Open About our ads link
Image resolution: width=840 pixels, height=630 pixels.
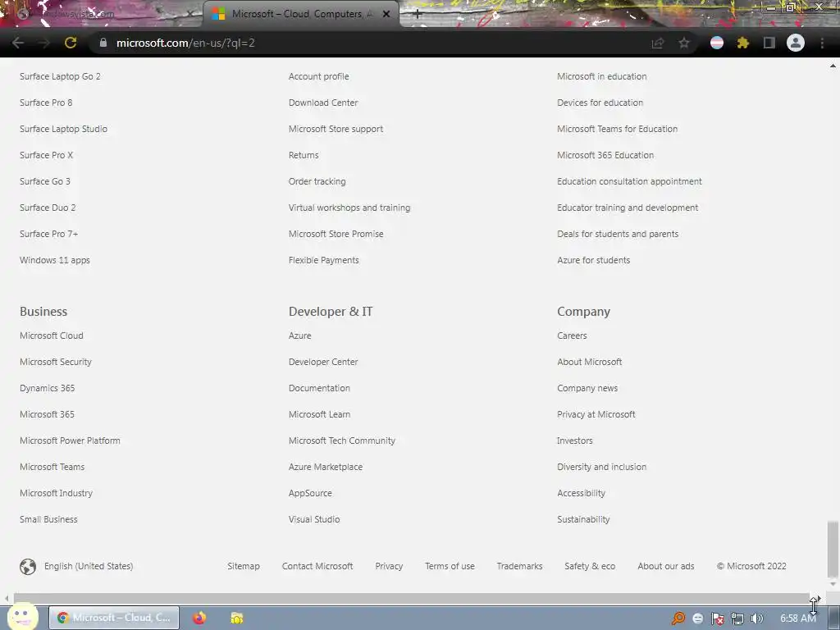pyautogui.click(x=666, y=566)
